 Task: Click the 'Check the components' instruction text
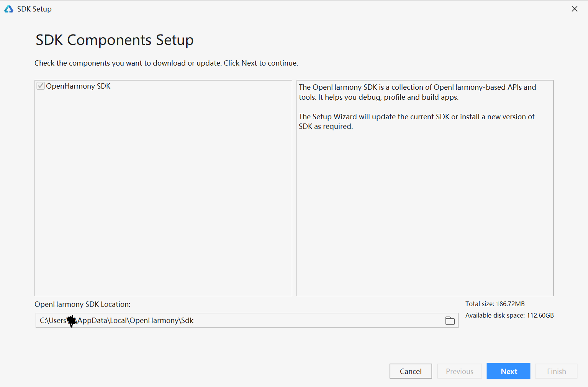166,63
